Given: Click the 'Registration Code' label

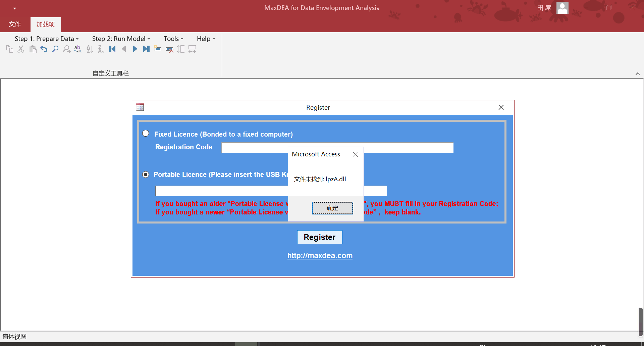Looking at the screenshot, I should coord(184,147).
